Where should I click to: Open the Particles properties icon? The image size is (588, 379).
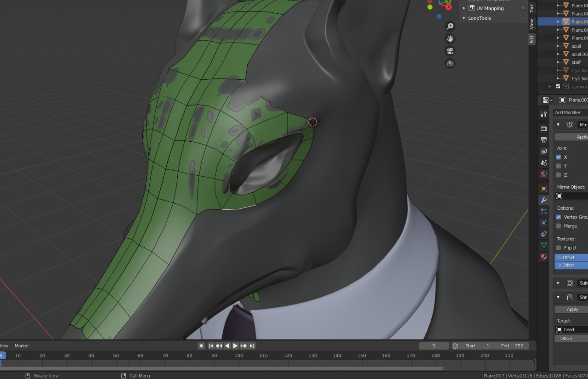[544, 212]
